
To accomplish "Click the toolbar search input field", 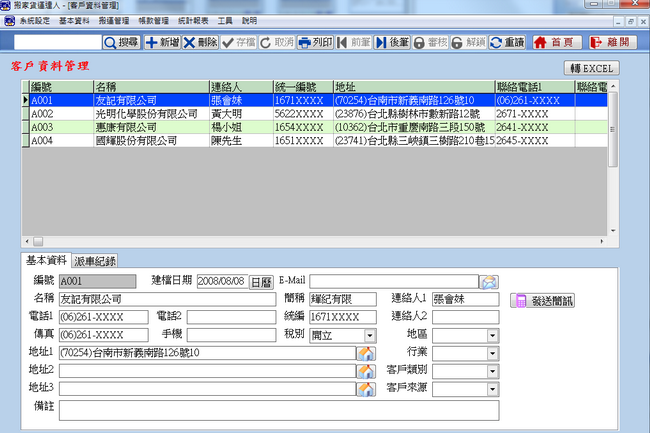I will point(58,42).
